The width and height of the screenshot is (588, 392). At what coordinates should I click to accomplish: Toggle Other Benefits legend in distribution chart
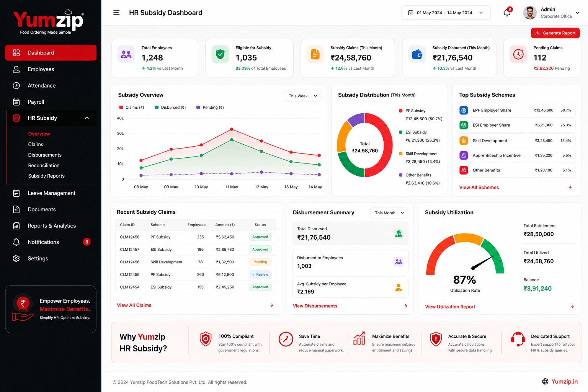(x=415, y=175)
